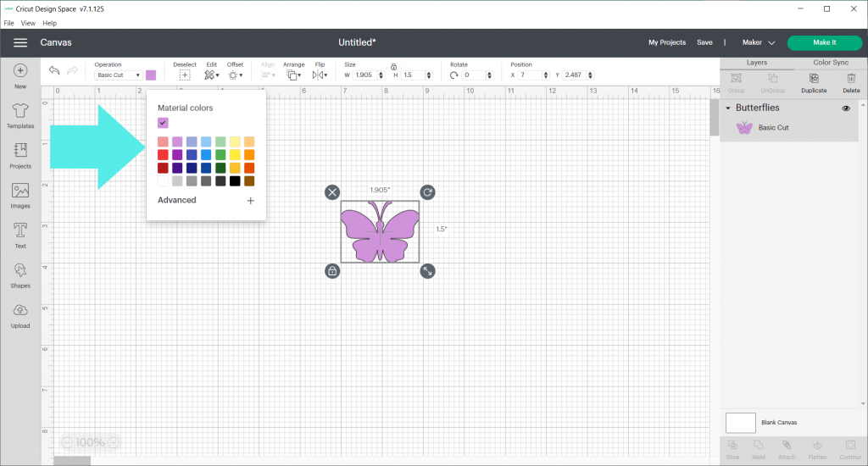Screen dimensions: 868x466
Task: Open the Edit tool dropdown
Action: pos(211,75)
